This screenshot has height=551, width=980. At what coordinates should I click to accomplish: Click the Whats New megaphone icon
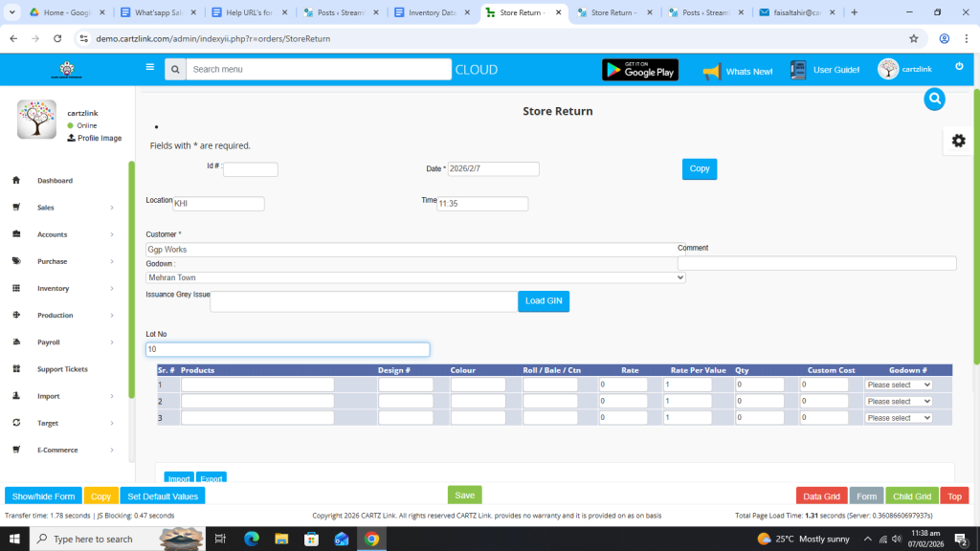pos(711,71)
